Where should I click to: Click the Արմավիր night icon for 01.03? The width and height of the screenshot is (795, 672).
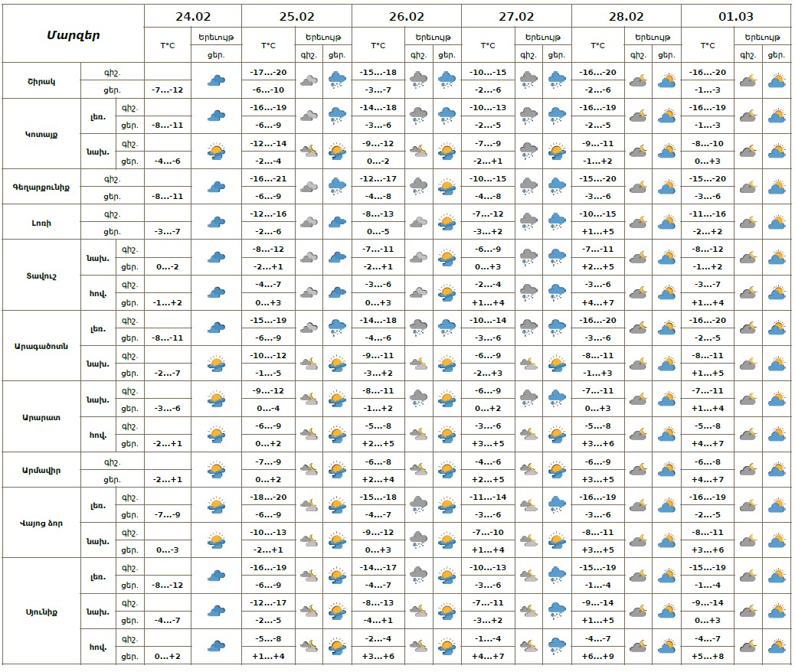[748, 469]
